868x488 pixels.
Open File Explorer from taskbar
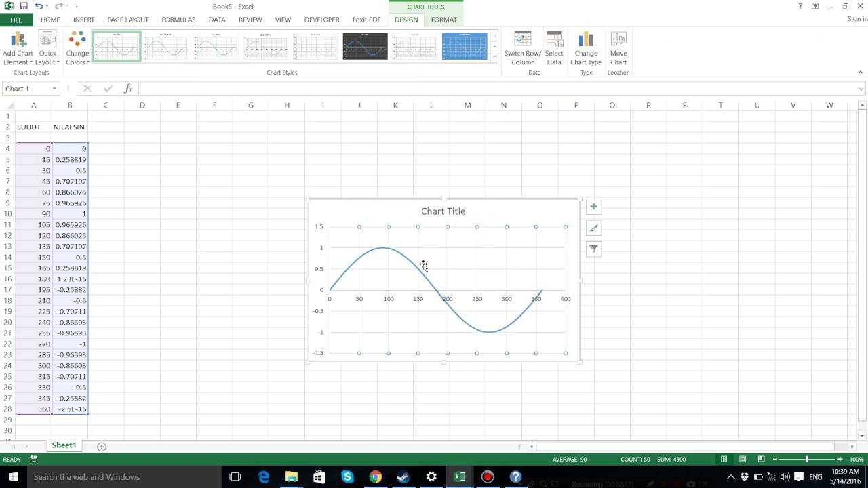click(x=291, y=476)
